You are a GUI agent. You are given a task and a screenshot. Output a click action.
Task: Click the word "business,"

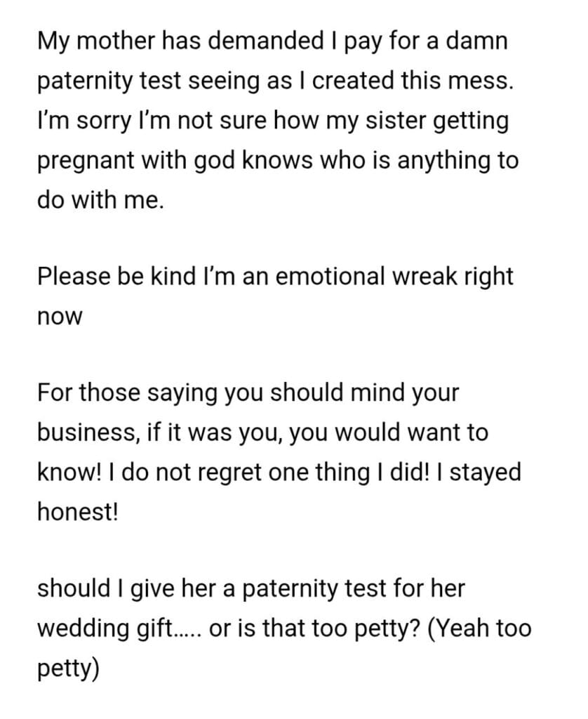click(88, 432)
